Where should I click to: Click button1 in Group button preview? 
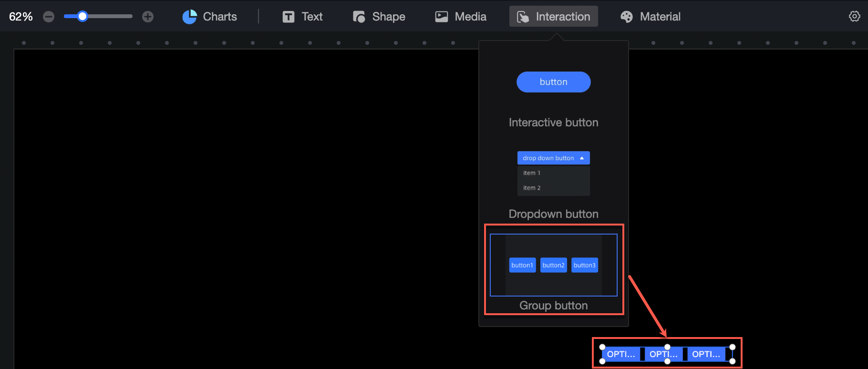tap(522, 265)
